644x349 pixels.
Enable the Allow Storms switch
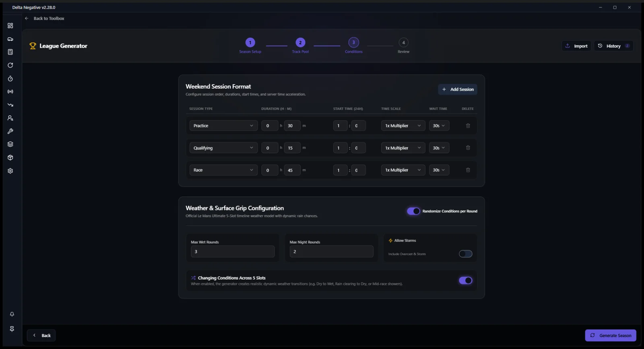click(x=466, y=254)
